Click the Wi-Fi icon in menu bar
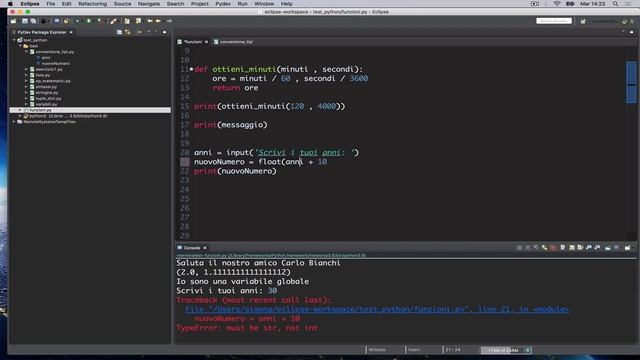Image resolution: width=640 pixels, height=360 pixels. point(557,4)
